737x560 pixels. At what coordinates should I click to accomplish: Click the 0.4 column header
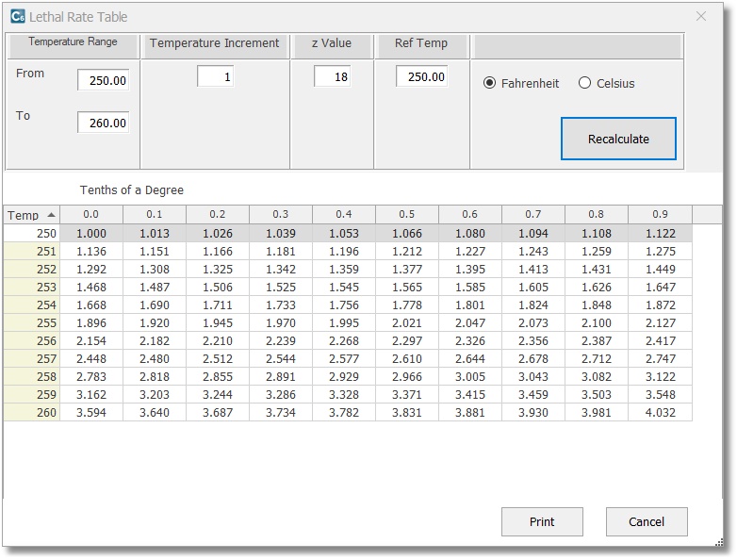pyautogui.click(x=344, y=214)
